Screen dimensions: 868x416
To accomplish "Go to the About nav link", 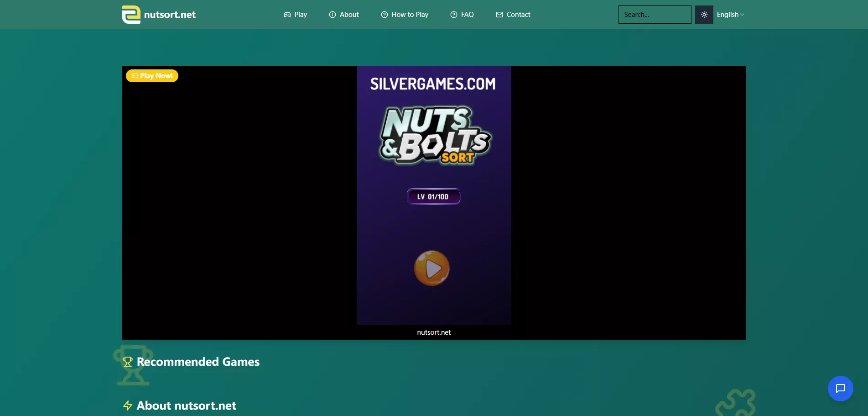I will point(344,15).
